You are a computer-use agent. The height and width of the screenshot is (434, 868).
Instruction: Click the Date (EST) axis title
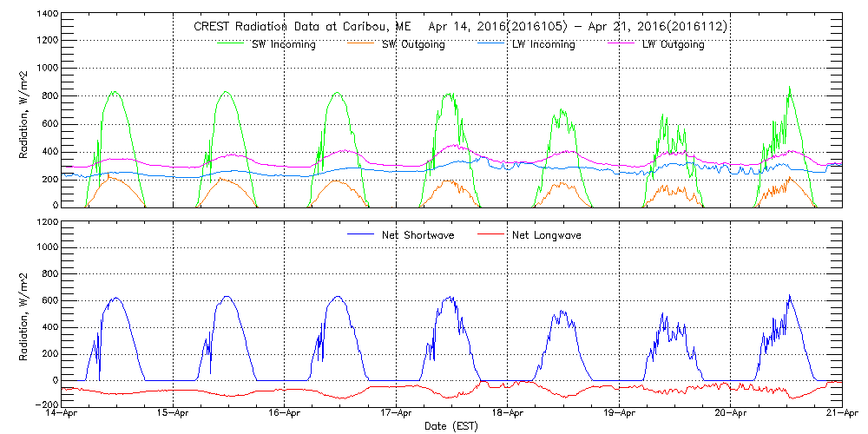[452, 426]
